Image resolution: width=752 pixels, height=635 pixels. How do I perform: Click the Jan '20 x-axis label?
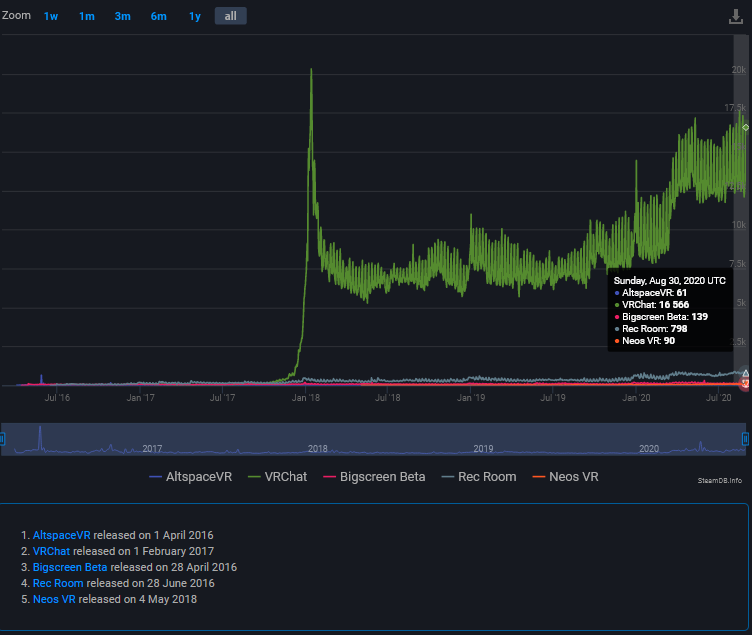point(636,398)
